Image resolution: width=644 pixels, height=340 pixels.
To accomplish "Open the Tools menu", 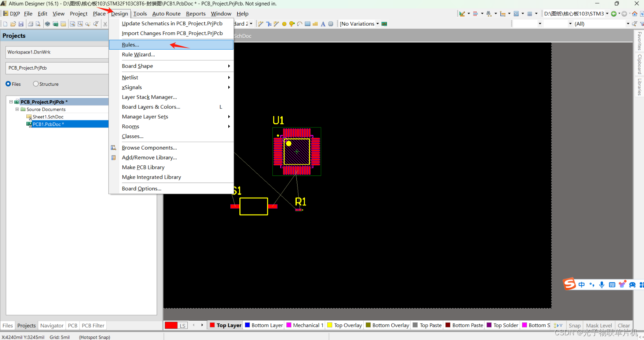I will 140,14.
